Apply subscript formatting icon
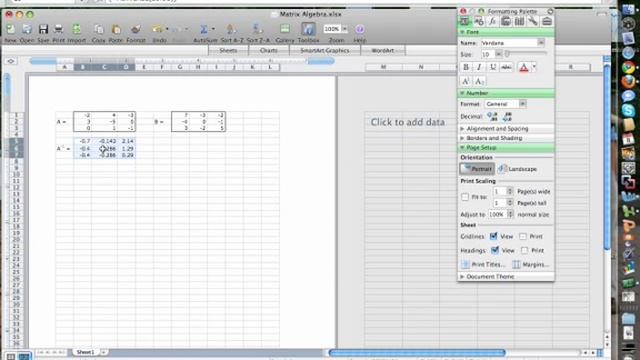This screenshot has height=360, width=640. click(x=479, y=81)
